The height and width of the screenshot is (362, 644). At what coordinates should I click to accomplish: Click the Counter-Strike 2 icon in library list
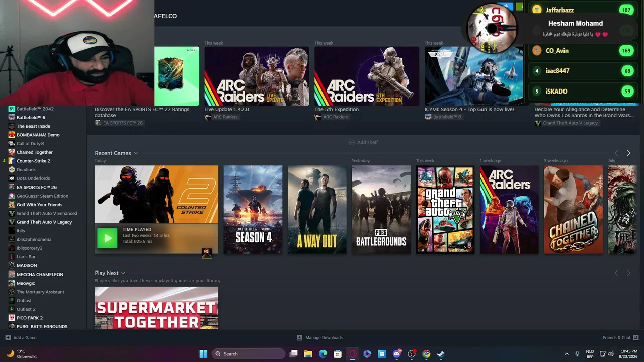coord(12,161)
